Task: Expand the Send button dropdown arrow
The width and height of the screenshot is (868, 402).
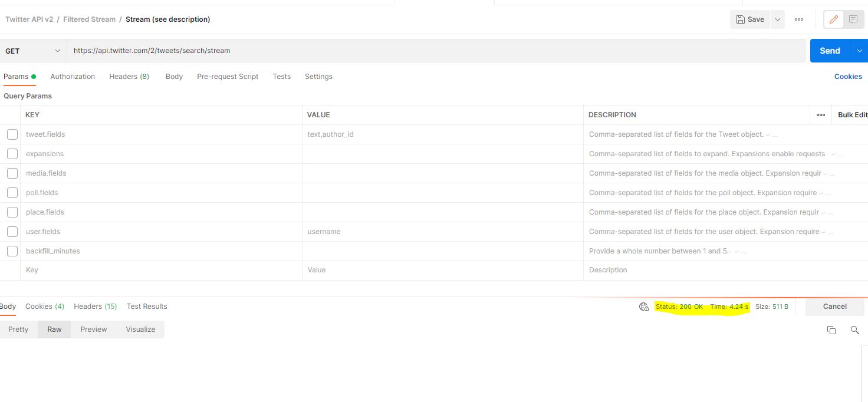Action: click(859, 51)
